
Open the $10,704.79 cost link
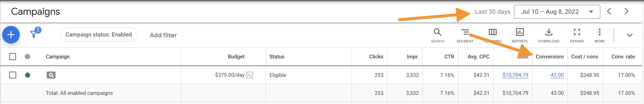(x=515, y=75)
